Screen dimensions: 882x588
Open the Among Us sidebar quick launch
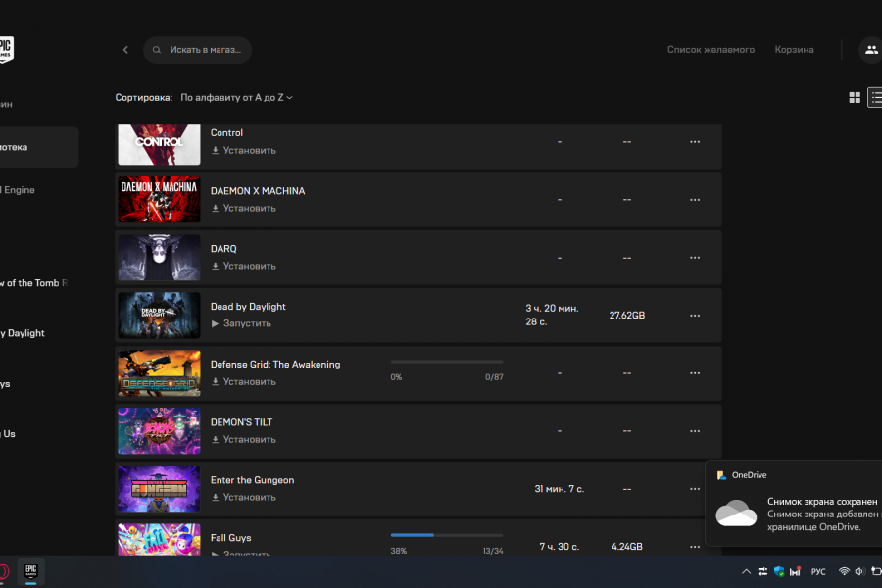(x=8, y=434)
